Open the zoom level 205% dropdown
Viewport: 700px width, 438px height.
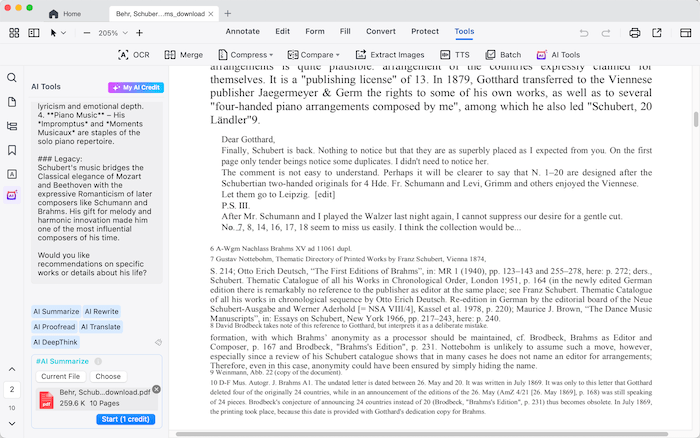tap(112, 33)
